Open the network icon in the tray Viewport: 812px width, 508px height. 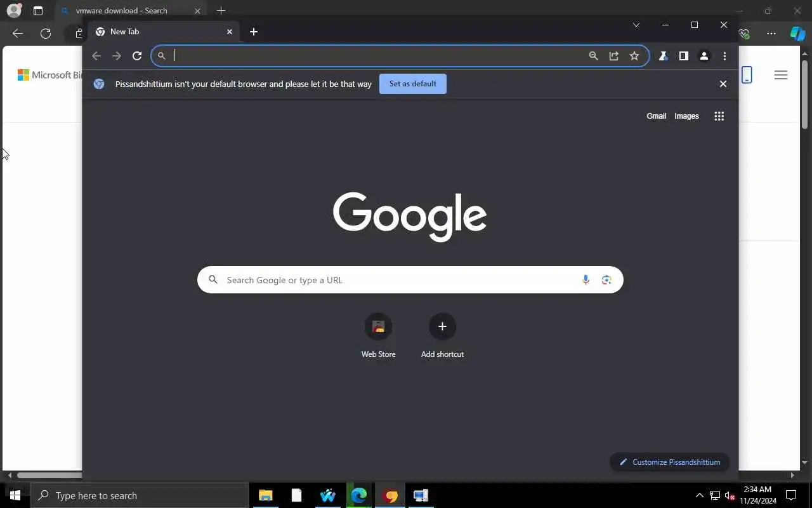coord(714,495)
